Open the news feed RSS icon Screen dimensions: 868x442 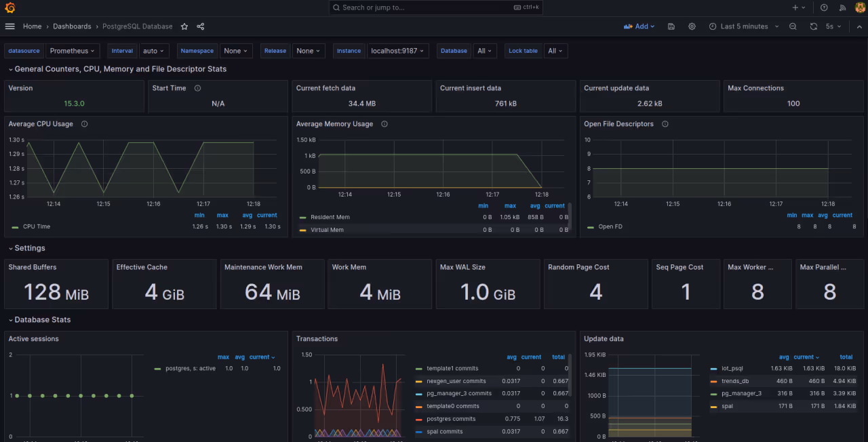(843, 7)
